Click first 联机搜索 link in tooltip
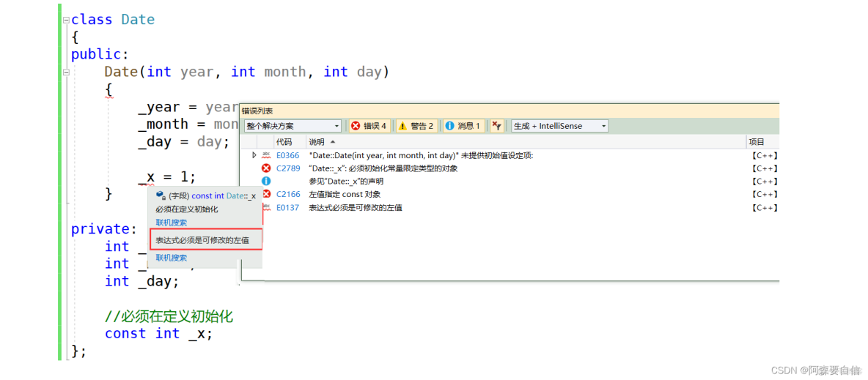The image size is (868, 380). point(171,223)
